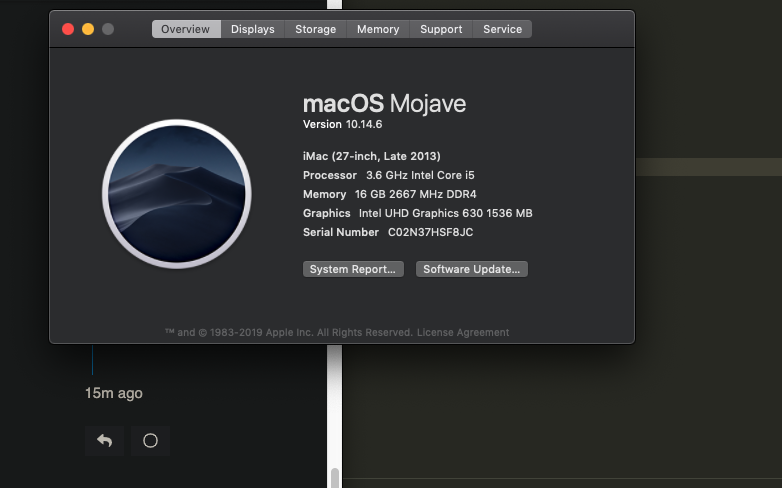This screenshot has width=782, height=488.
Task: Click the iMac (27-inch, Late 2013) text
Action: (372, 156)
